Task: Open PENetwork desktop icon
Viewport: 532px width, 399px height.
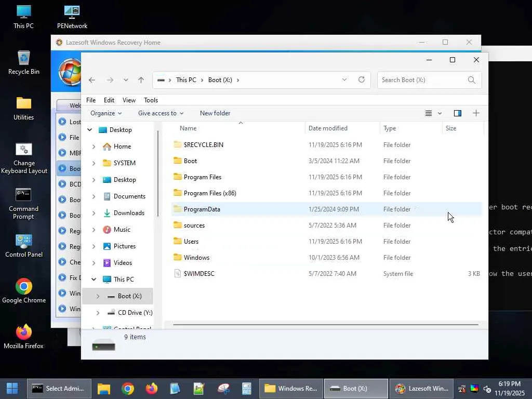Action: pos(72,17)
